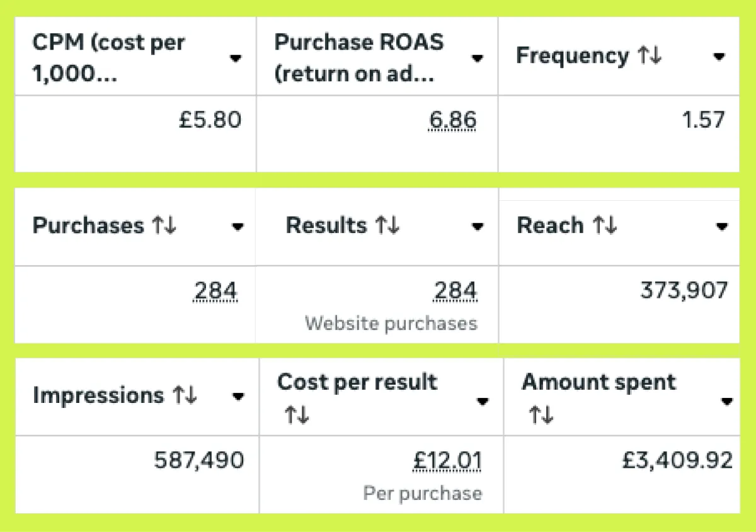Open the Purchases column dropdown arrow

(x=238, y=227)
